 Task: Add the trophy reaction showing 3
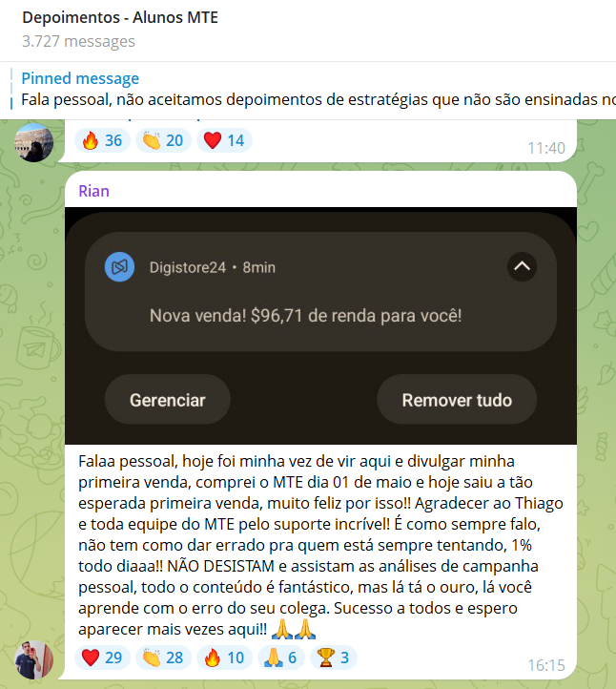click(333, 658)
